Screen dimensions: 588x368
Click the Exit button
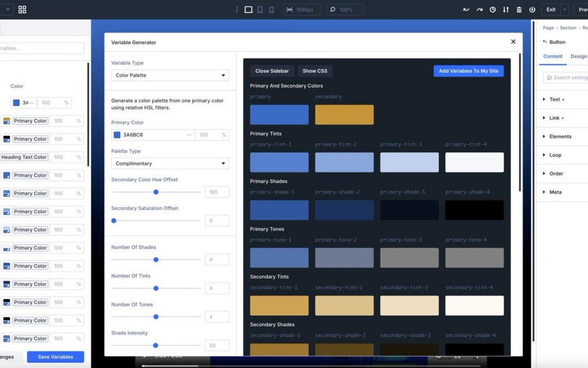[x=551, y=9]
